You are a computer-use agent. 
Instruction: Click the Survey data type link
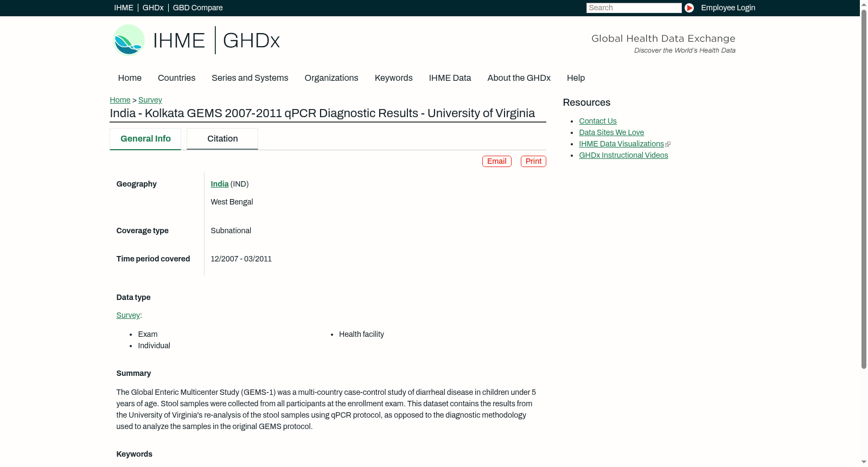pos(128,316)
